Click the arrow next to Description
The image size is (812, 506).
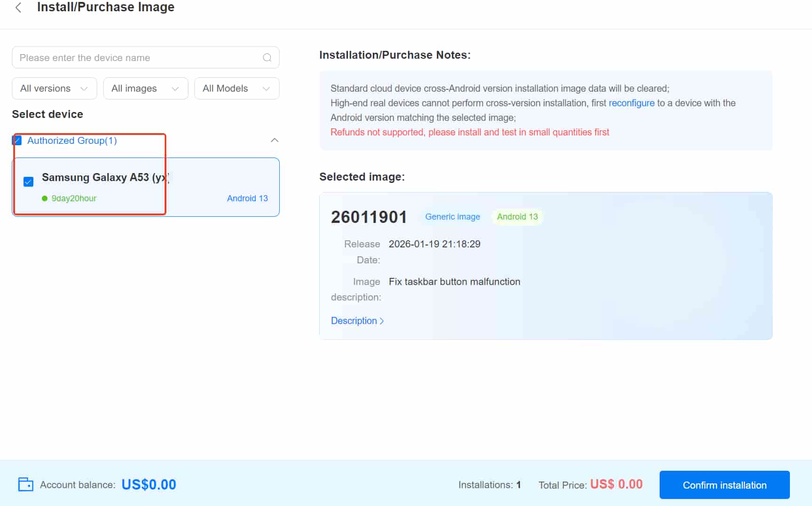pyautogui.click(x=382, y=321)
